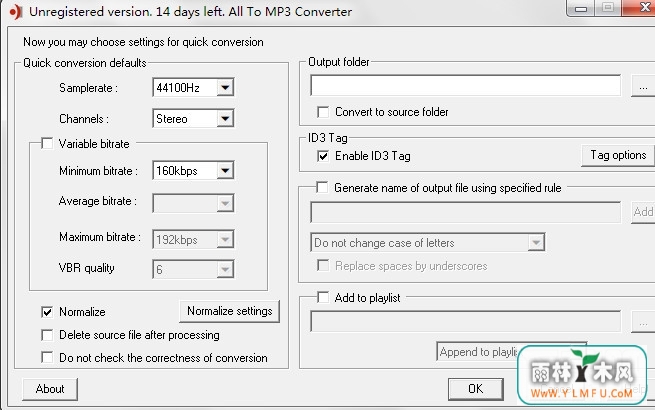Browse for playlist file with ... button
Viewport: 655px width, 410px height.
[643, 322]
